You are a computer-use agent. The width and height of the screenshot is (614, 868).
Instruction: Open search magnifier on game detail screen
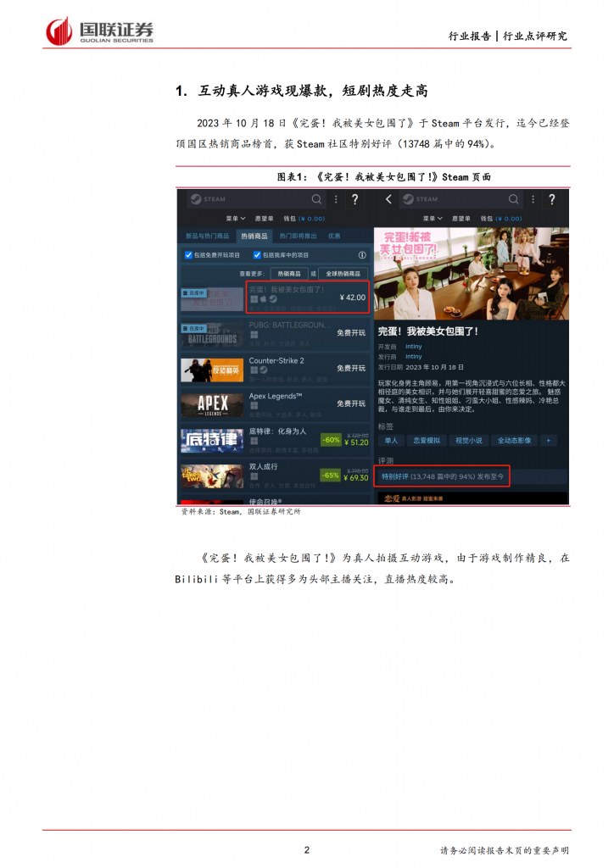tap(514, 199)
